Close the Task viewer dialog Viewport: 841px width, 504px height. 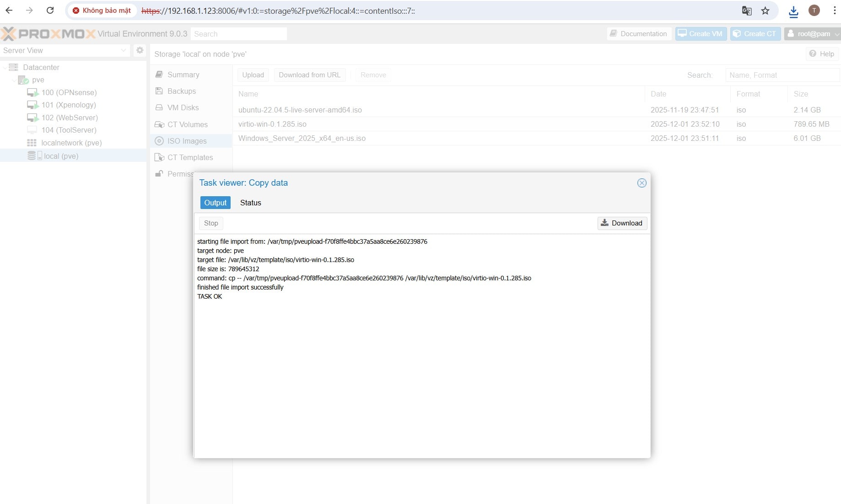(642, 183)
